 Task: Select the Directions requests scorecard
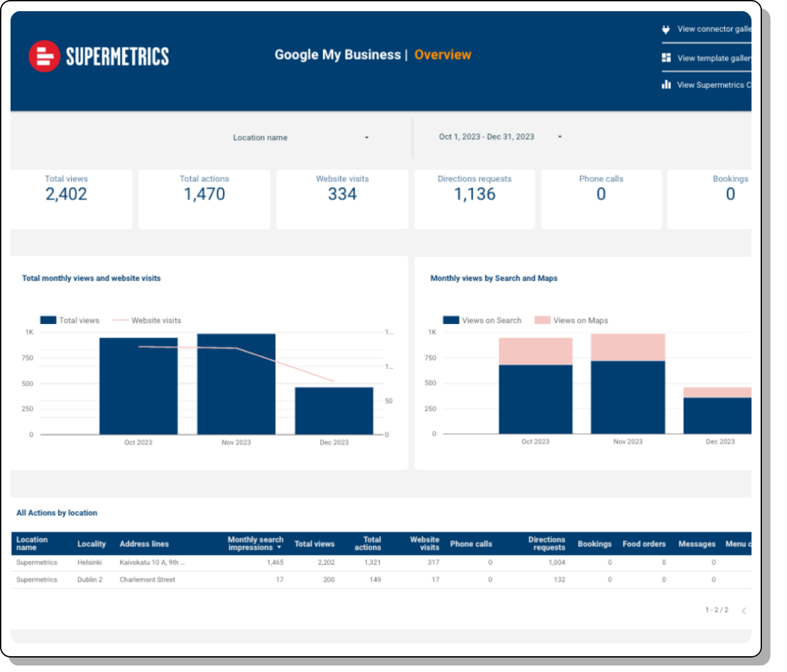point(475,199)
